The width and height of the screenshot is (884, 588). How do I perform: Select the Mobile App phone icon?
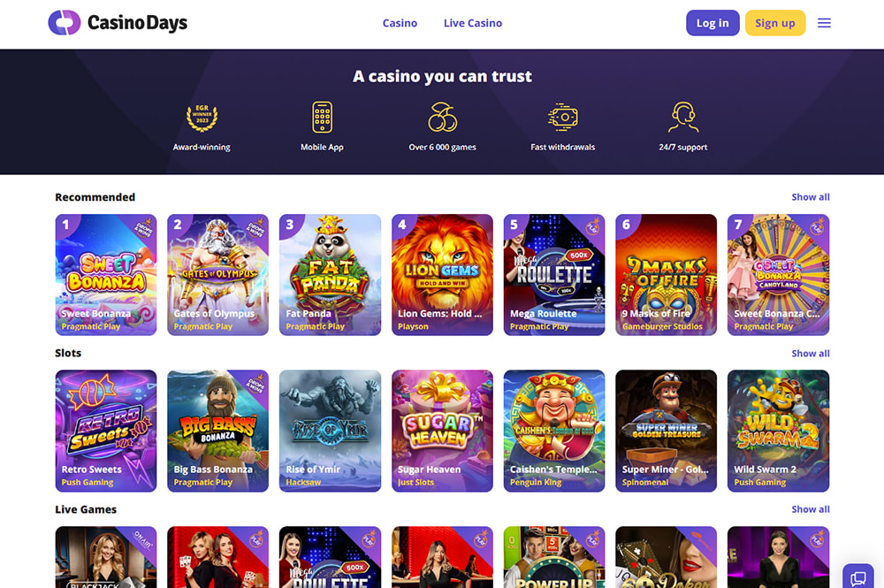(x=322, y=118)
